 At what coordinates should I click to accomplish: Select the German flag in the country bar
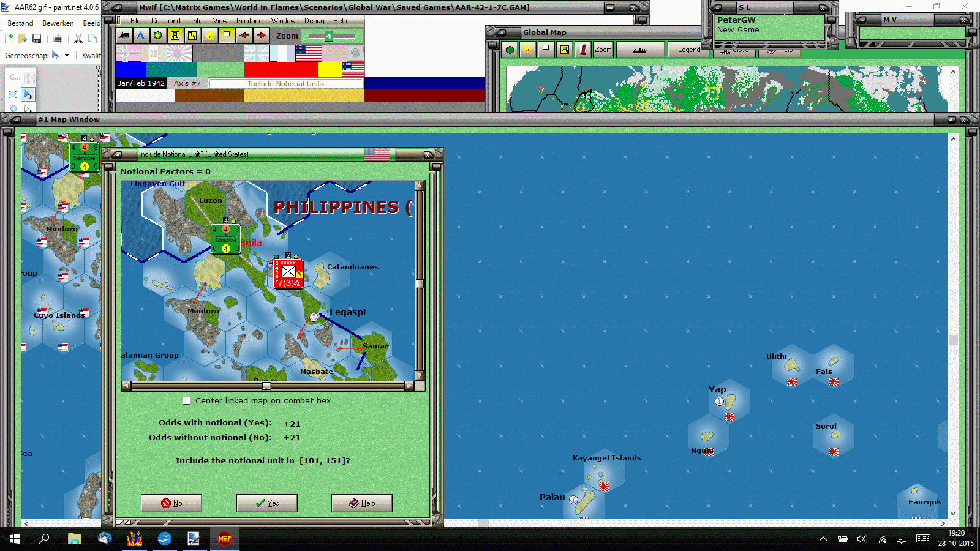click(x=128, y=53)
